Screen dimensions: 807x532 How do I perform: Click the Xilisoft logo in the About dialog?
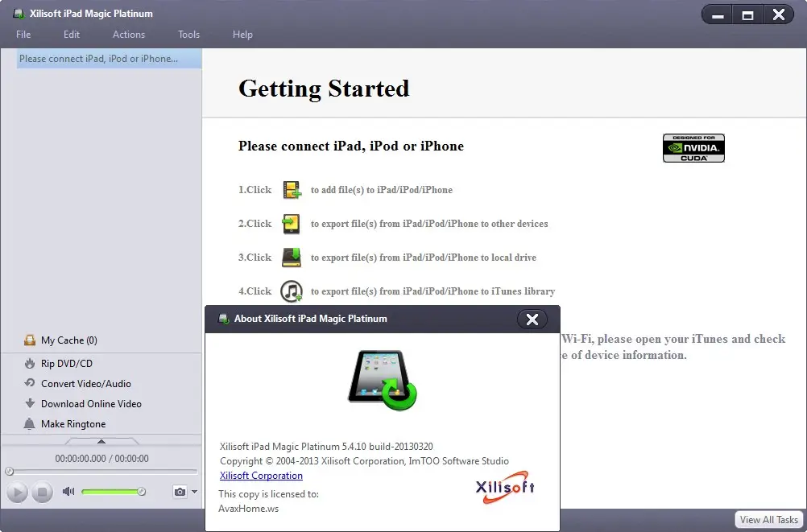coord(506,487)
